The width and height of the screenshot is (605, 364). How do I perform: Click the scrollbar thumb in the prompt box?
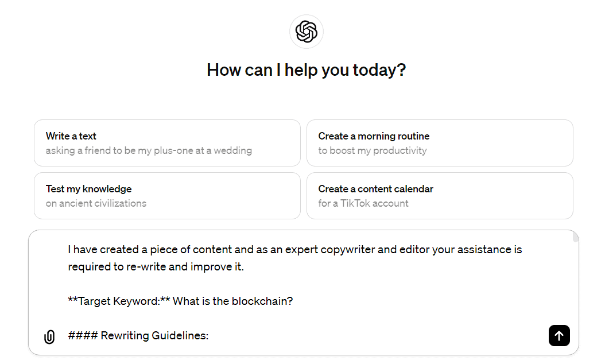[575, 237]
